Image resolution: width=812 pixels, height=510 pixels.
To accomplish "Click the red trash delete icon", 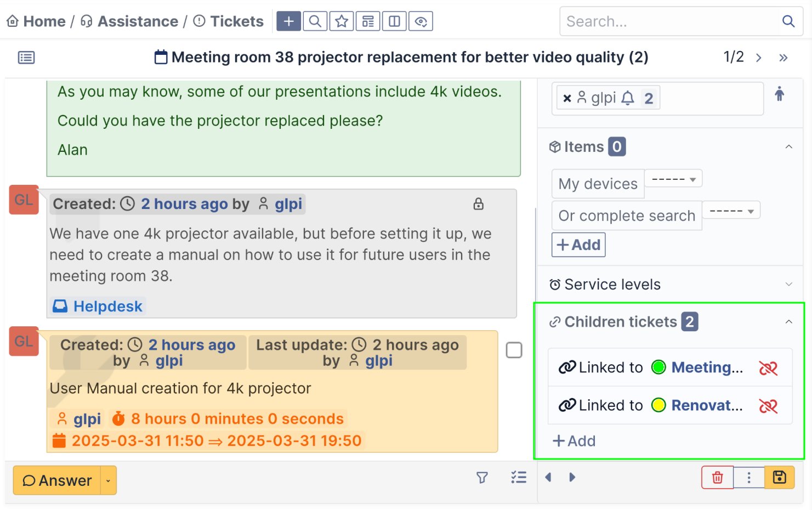I will 717,478.
